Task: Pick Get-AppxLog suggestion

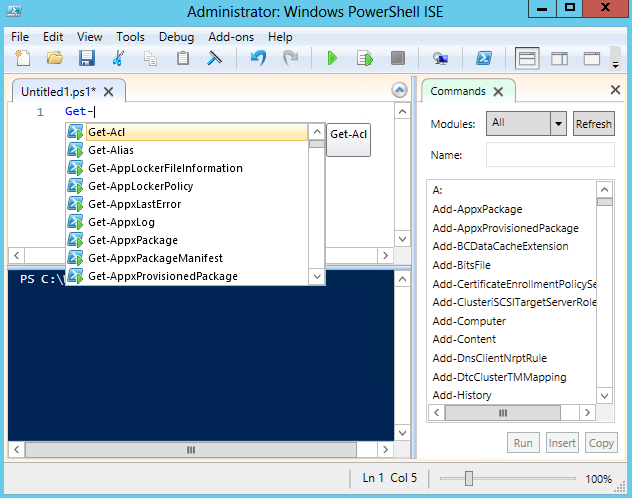Action: click(x=187, y=222)
